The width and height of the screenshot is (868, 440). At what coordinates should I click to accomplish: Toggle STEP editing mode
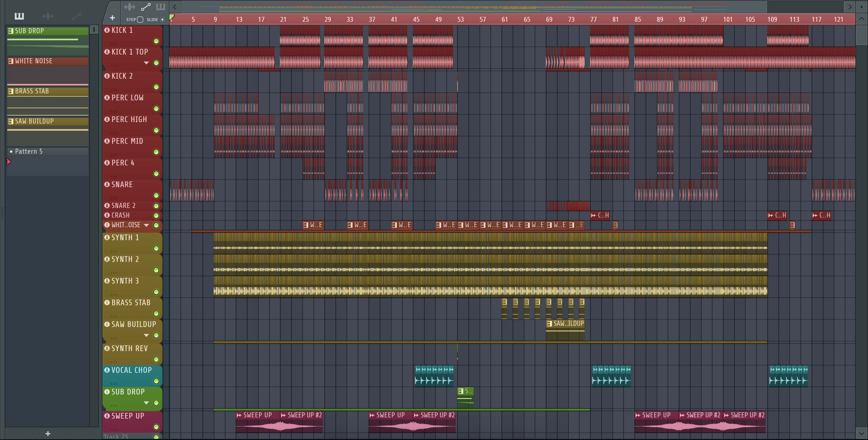(x=140, y=20)
